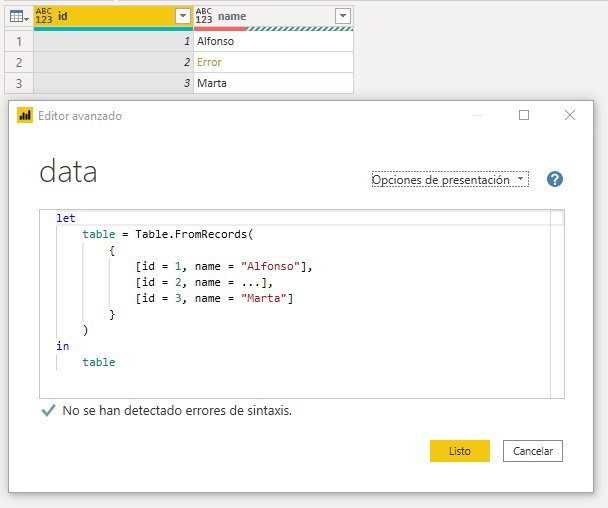The height and width of the screenshot is (508, 608).
Task: Change data type icon of id column
Action: [x=44, y=16]
